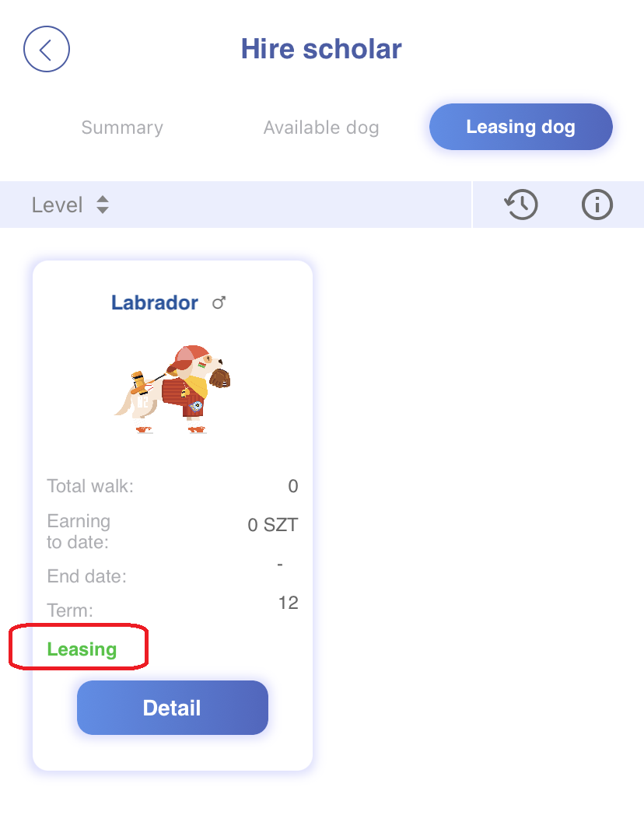The image size is (644, 822).
Task: Toggle the up-down sort arrows beside Level
Action: 103,205
